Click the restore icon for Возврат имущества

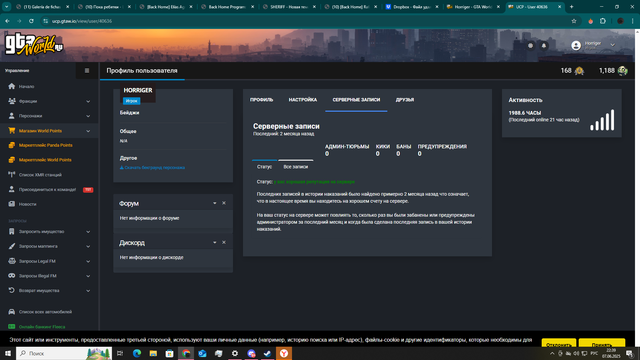11,290
